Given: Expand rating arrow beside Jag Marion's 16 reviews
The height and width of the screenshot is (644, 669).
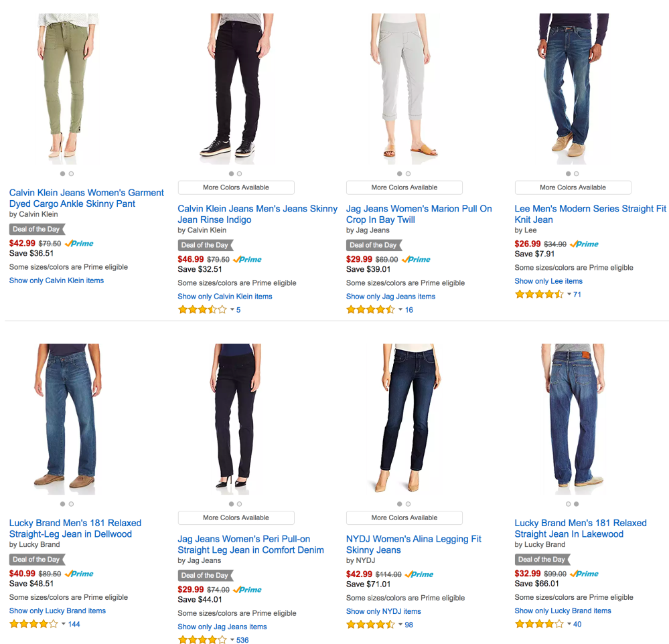Looking at the screenshot, I should click(400, 310).
